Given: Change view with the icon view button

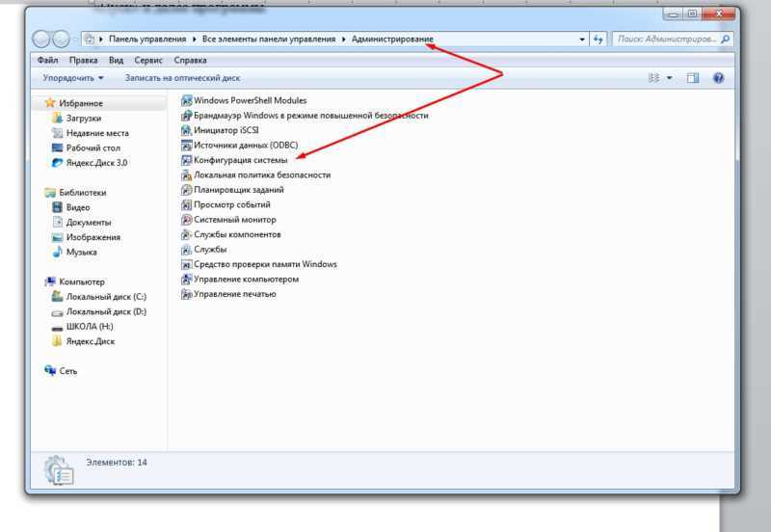Looking at the screenshot, I should (653, 78).
